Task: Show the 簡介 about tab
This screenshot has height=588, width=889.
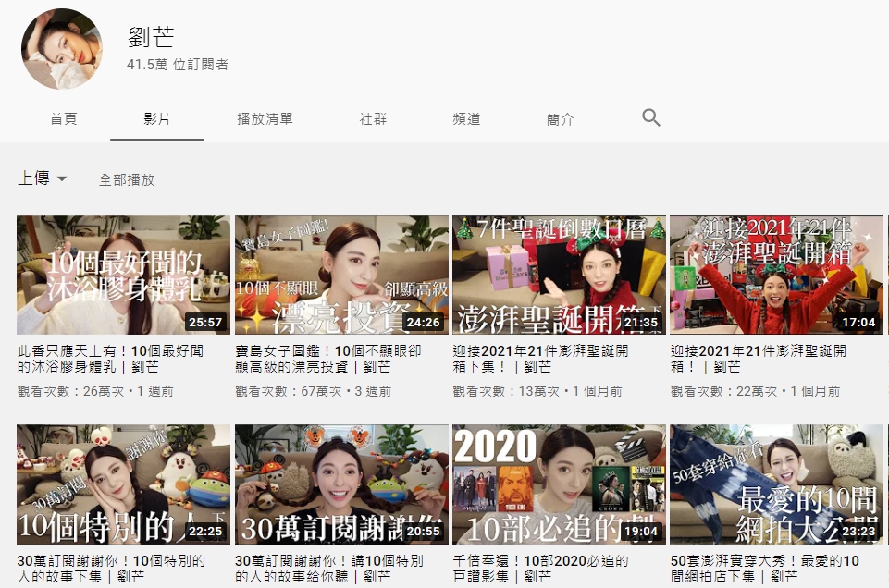Action: 560,119
